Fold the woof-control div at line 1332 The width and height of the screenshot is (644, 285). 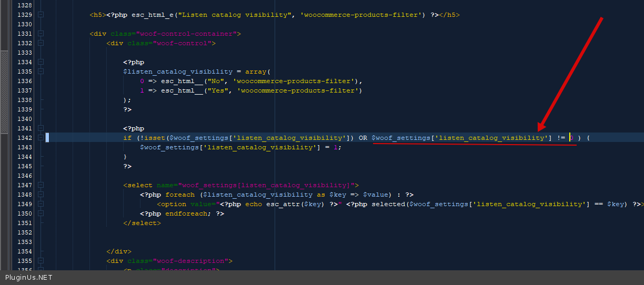click(41, 43)
